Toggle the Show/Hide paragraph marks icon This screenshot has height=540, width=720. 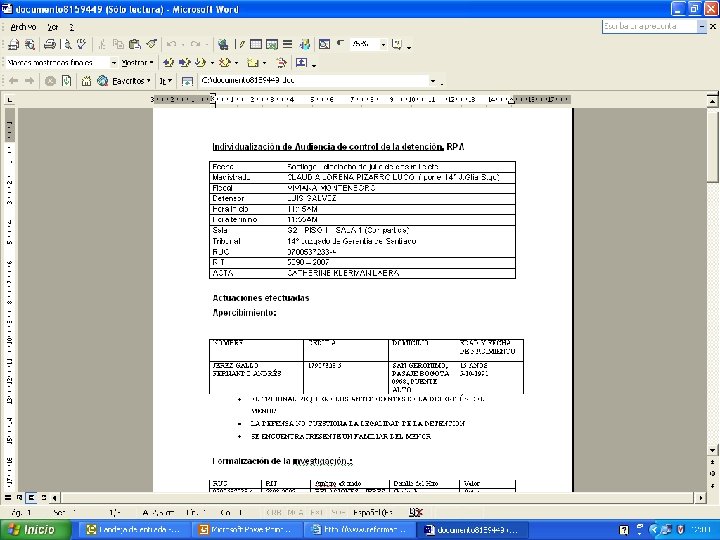coord(341,44)
